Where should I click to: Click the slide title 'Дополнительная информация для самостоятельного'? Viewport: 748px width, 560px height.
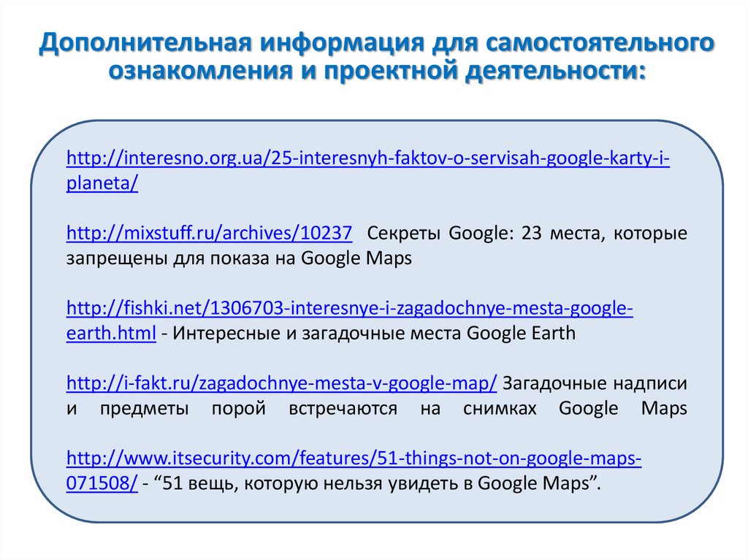point(377,42)
